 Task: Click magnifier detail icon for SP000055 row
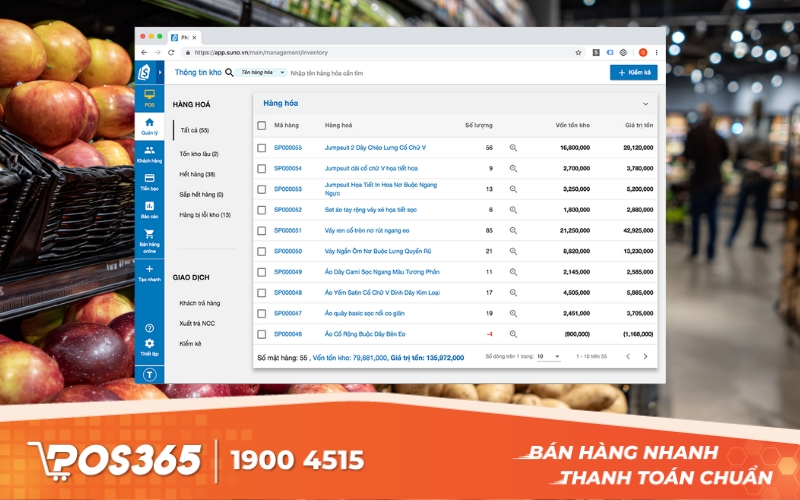point(513,147)
